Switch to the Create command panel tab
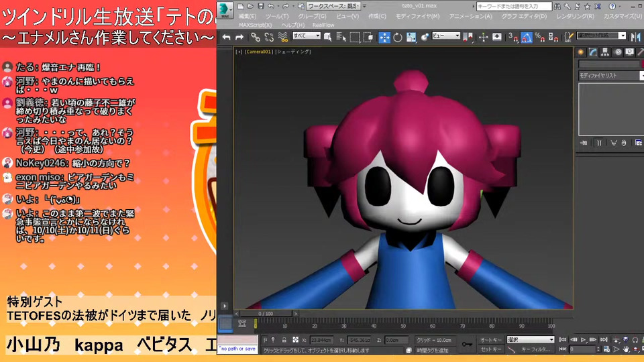 tap(581, 52)
